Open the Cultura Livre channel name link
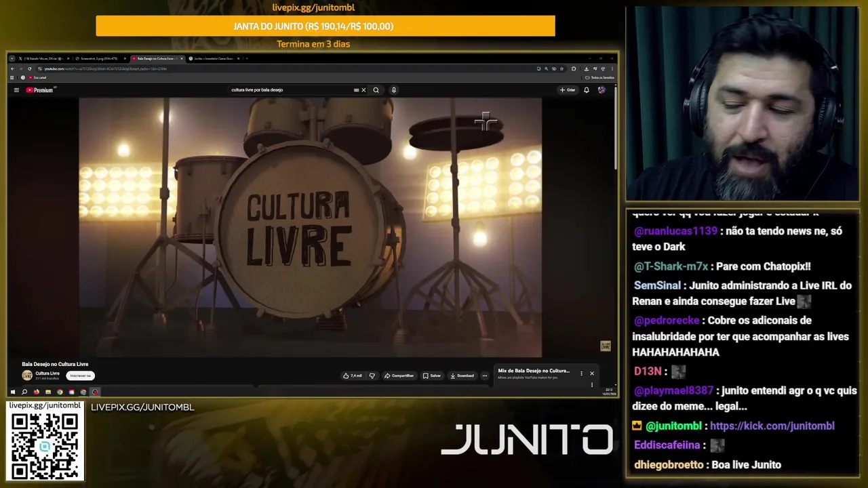 coord(47,373)
